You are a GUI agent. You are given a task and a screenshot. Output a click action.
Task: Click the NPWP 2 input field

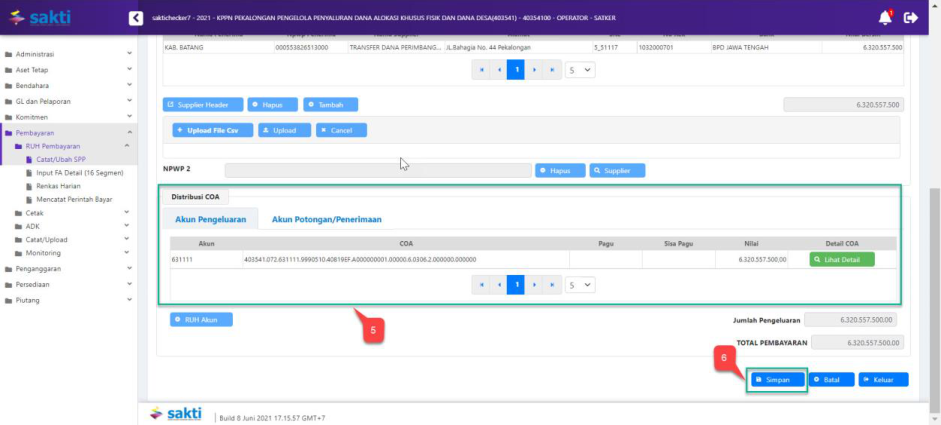point(378,171)
